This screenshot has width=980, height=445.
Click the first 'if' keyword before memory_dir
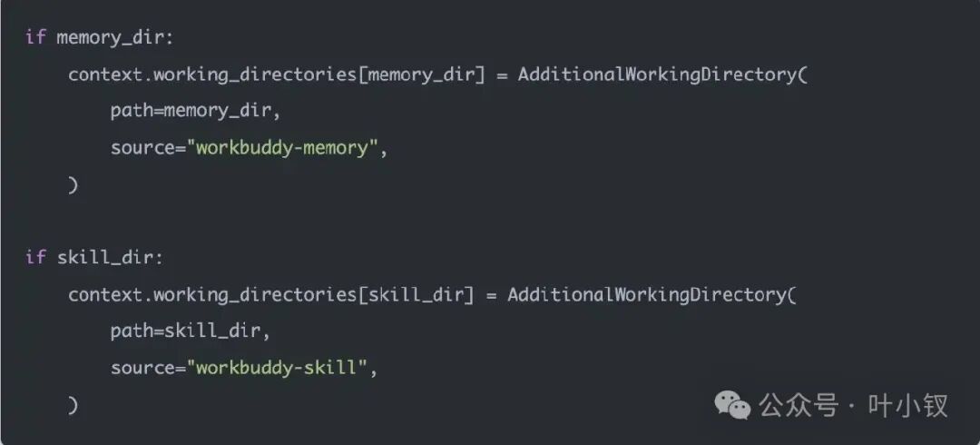(x=35, y=37)
